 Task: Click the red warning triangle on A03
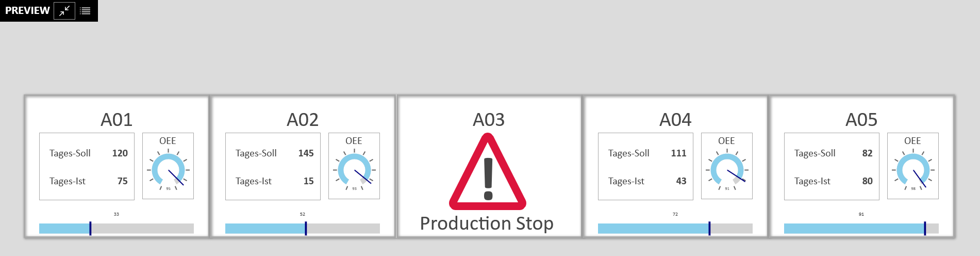pos(488,171)
